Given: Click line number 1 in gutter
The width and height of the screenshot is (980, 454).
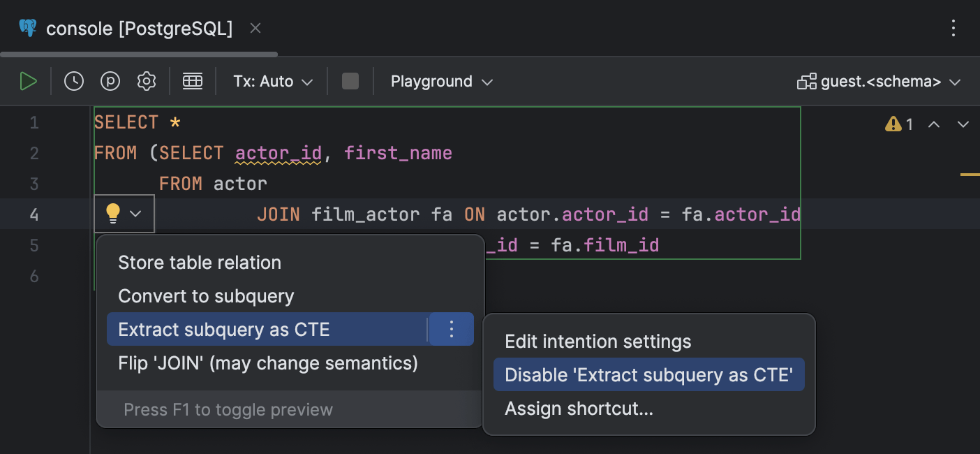Looking at the screenshot, I should click(34, 124).
